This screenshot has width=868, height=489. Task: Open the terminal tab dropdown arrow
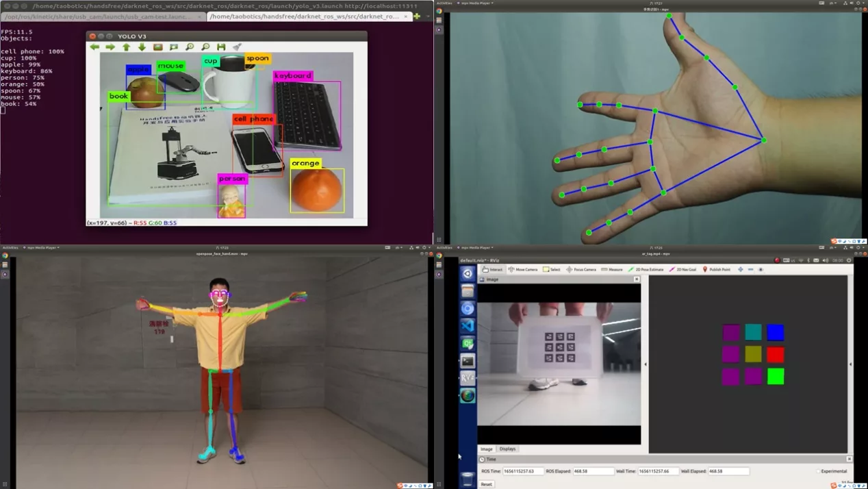click(427, 16)
